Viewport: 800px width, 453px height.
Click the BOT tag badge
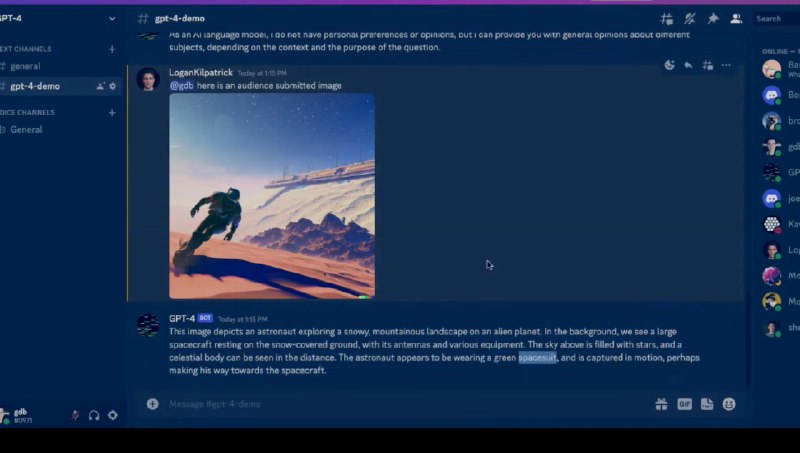[205, 318]
